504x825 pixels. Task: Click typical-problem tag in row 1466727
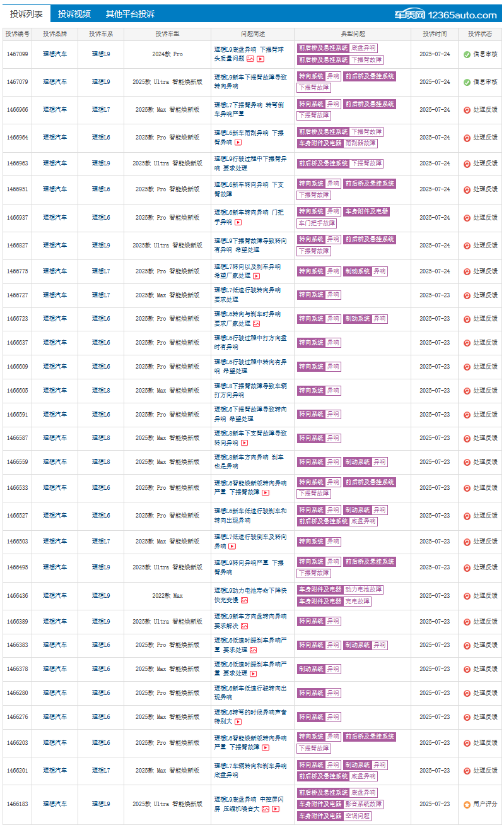(319, 295)
